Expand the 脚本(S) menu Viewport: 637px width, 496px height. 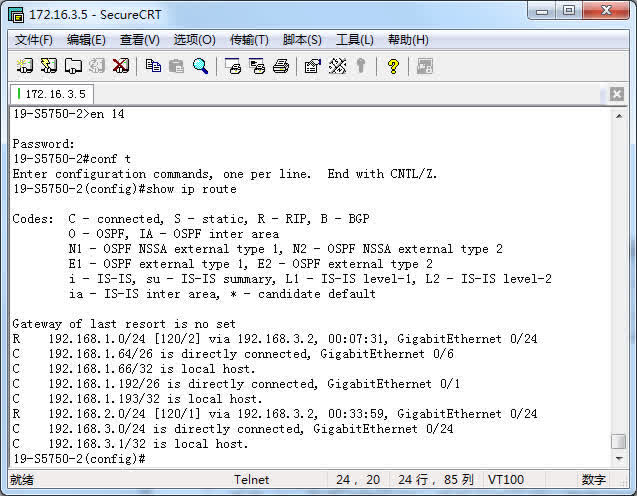click(x=302, y=40)
